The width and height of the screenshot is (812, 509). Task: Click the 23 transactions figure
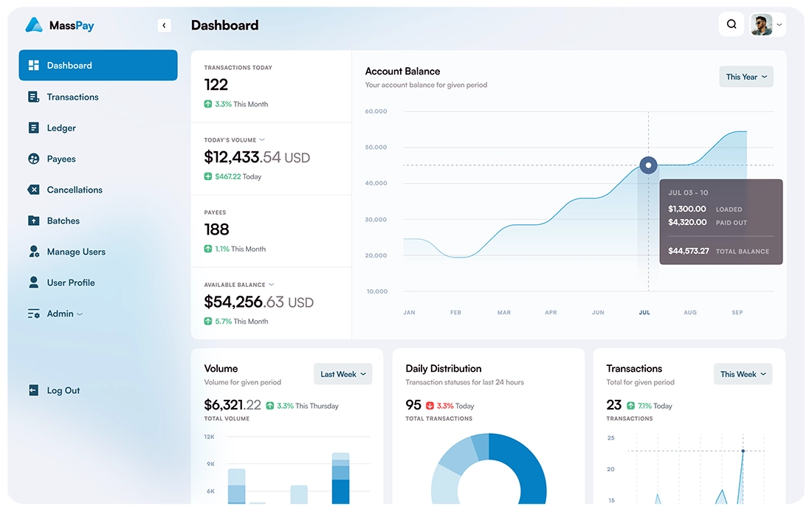pos(613,404)
